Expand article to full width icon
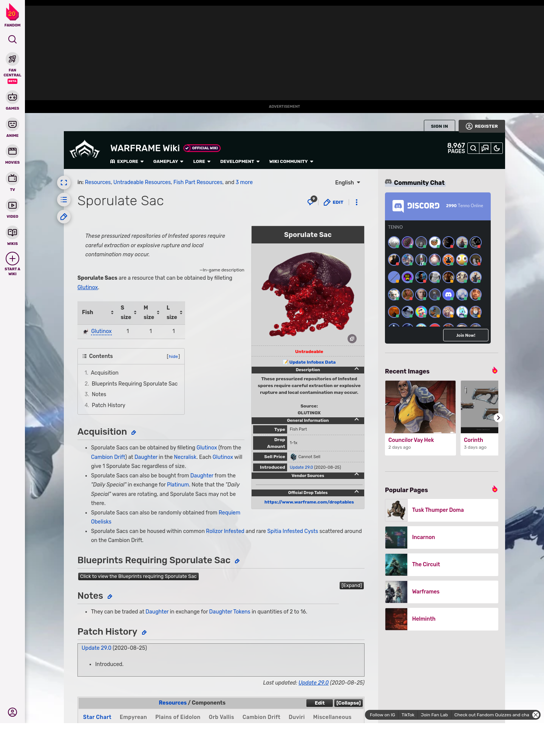 click(64, 183)
